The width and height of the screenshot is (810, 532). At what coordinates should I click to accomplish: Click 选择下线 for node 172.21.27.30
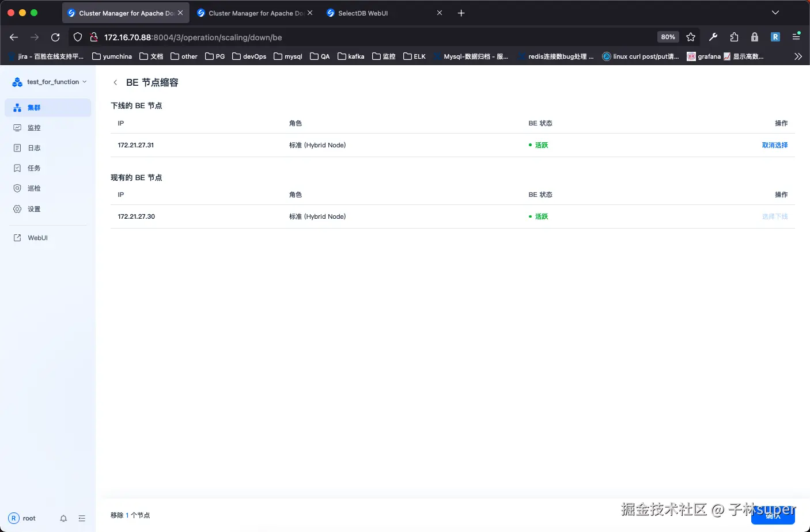[775, 216]
